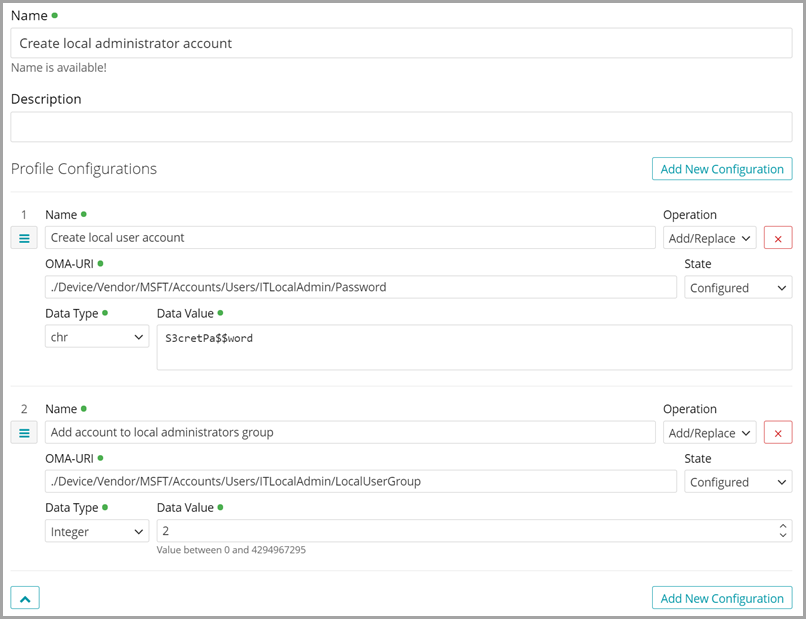806x619 pixels.
Task: Decrease the Data Value using stepper down arrow
Action: coord(783,536)
